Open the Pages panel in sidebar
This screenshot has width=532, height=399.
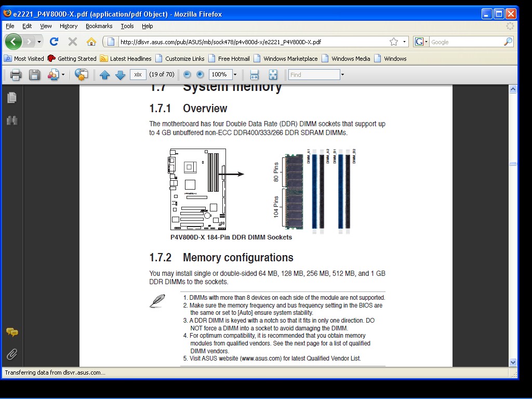click(x=12, y=98)
